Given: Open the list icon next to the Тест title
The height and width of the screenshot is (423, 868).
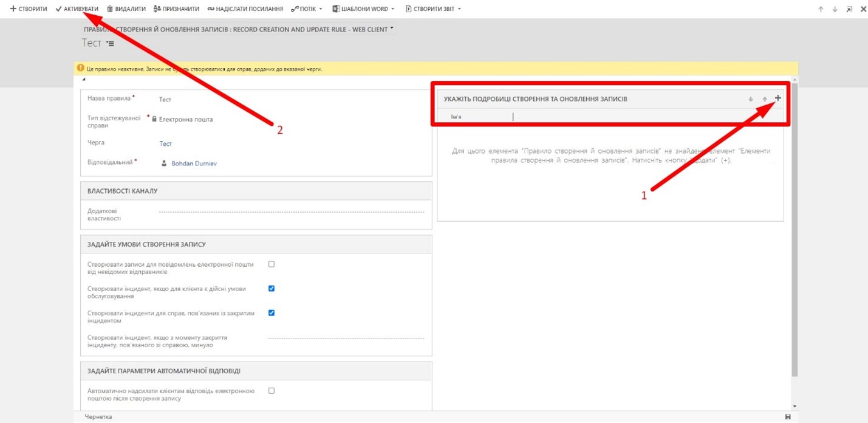Looking at the screenshot, I should pyautogui.click(x=110, y=44).
